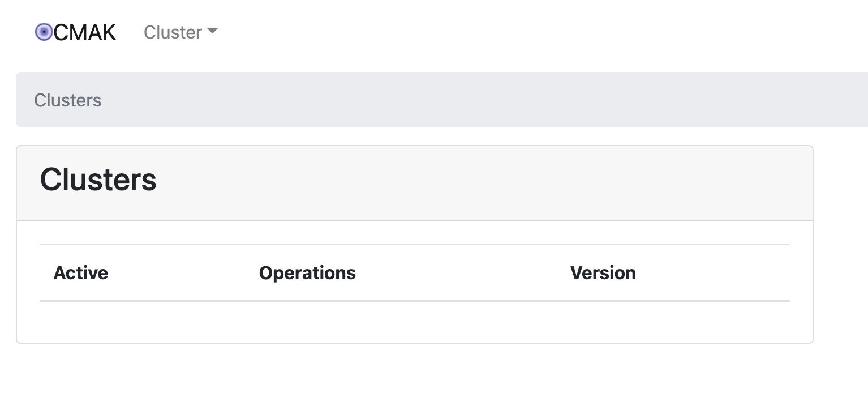Click CMAK text in the navigation bar
The width and height of the screenshot is (868, 401).
pyautogui.click(x=85, y=32)
